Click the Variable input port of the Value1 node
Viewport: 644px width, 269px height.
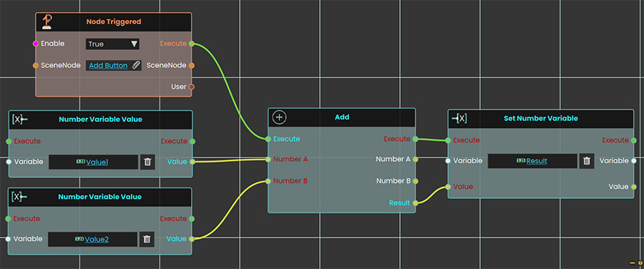coord(9,162)
